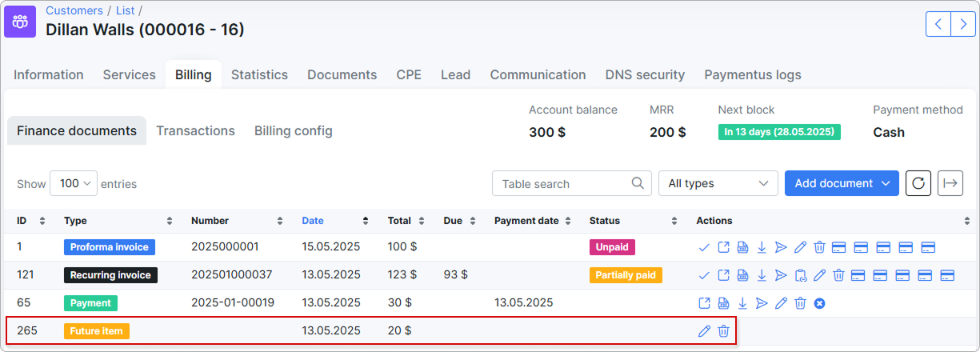
Task: Delete proforma invoice 2025000001 with trash icon
Action: pos(819,247)
